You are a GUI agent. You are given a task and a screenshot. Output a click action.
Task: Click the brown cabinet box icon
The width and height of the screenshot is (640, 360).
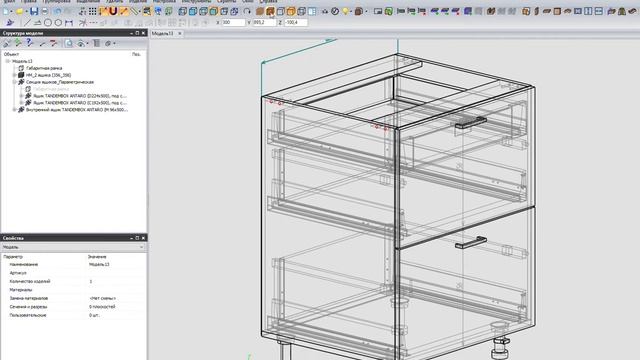[x=358, y=11]
